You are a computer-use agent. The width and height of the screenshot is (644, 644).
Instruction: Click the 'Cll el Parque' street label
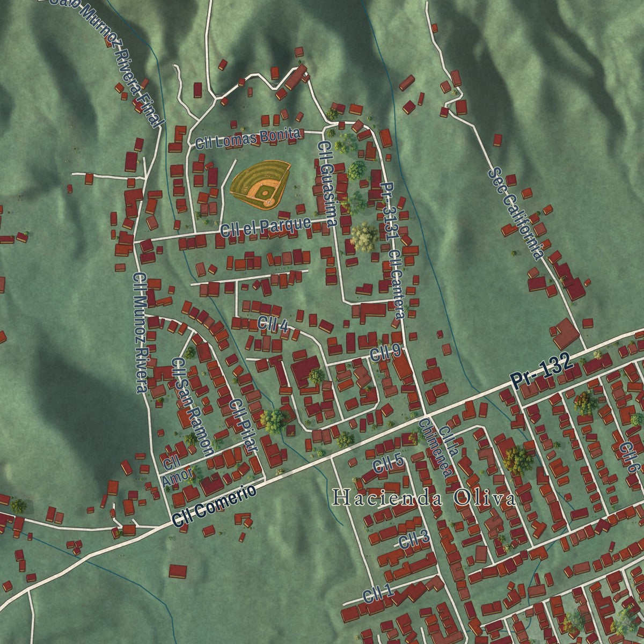[x=266, y=227]
